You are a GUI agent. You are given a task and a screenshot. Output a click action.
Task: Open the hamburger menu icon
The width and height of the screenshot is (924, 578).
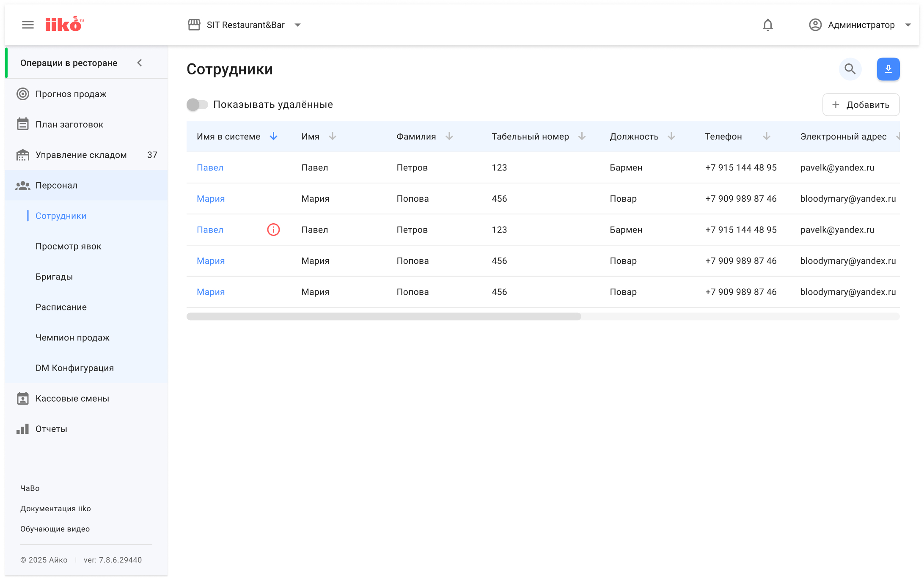tap(28, 25)
